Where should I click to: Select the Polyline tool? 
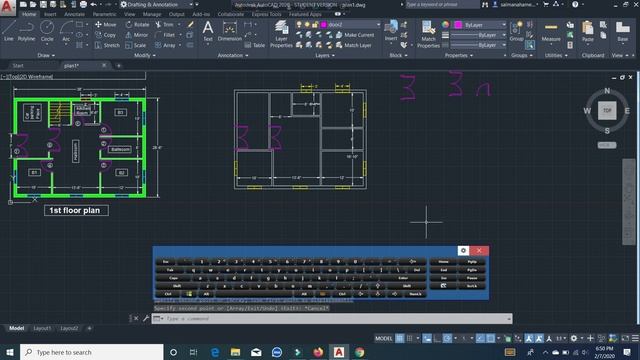coord(26,31)
